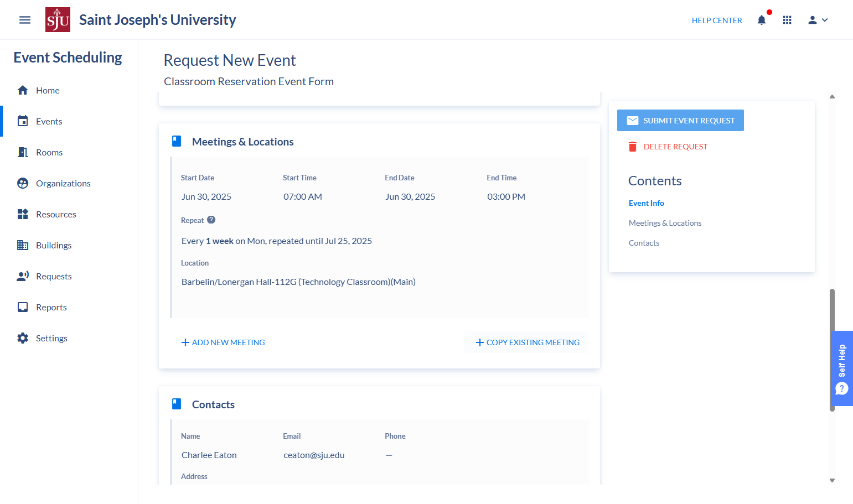The image size is (853, 504).
Task: Click the scroll down arrow
Action: [832, 481]
